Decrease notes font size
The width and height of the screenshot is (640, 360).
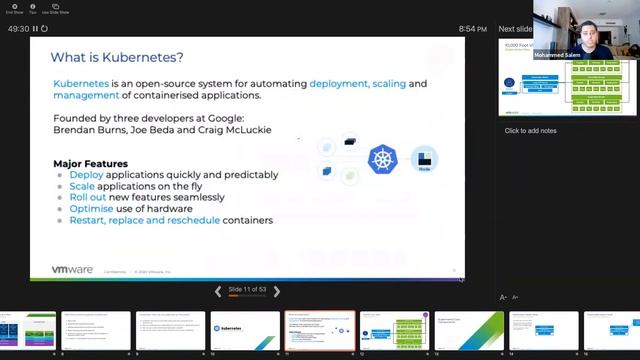[515, 298]
